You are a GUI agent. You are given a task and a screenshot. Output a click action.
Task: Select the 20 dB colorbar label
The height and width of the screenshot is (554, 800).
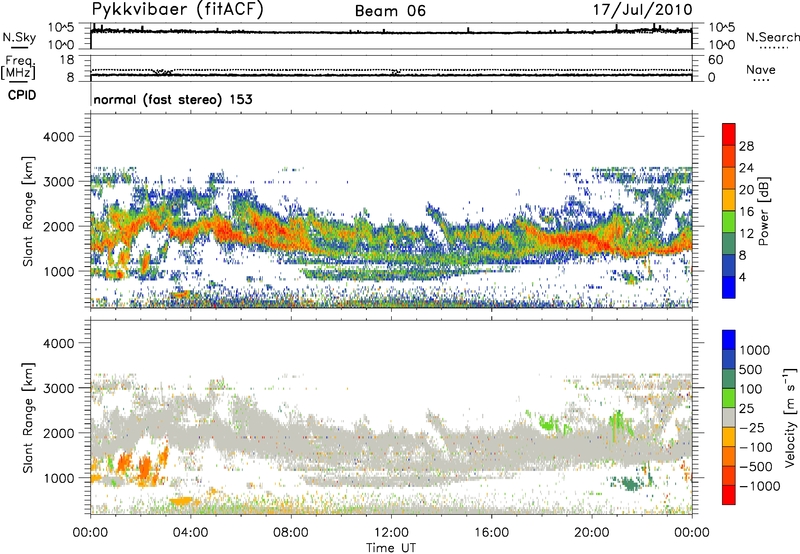(x=746, y=190)
